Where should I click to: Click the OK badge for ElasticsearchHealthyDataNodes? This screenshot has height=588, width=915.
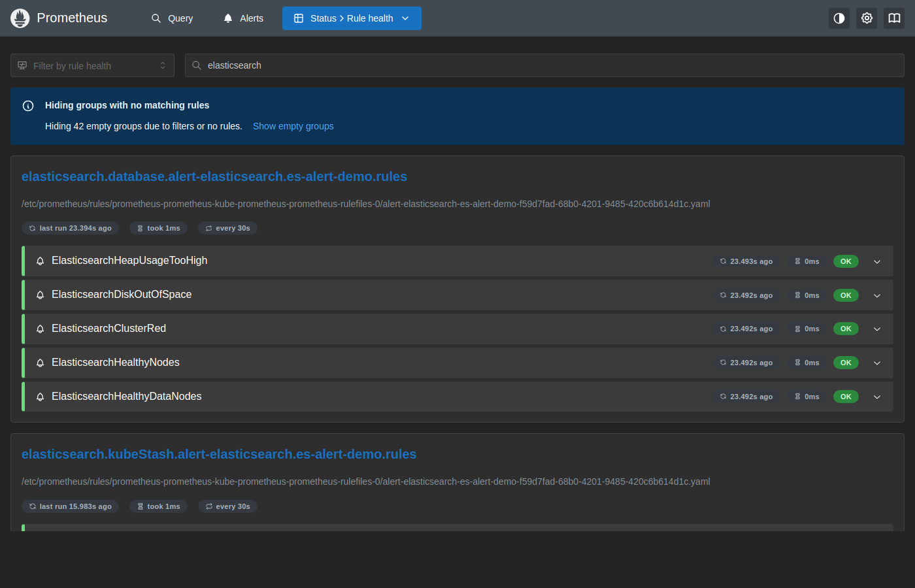pos(846,397)
